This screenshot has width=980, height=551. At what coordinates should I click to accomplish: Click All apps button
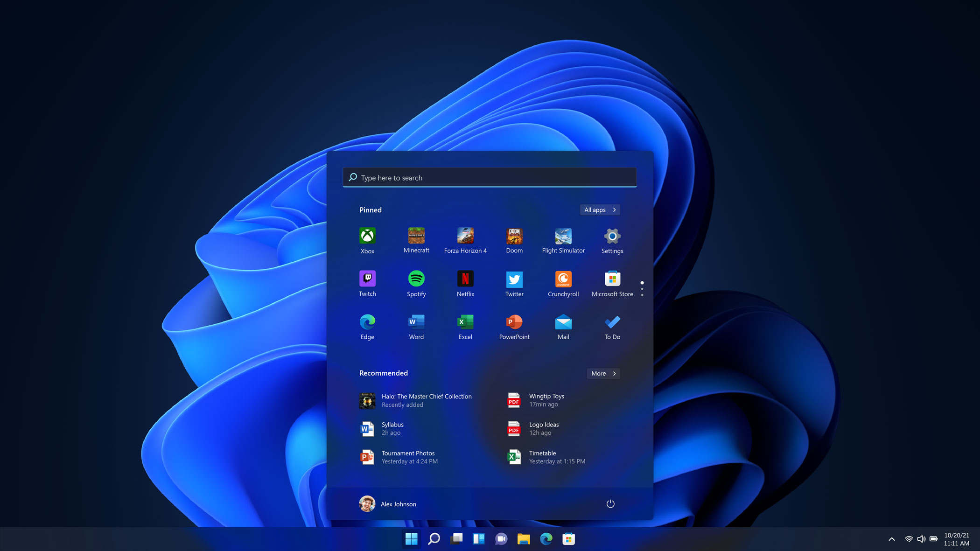tap(599, 209)
